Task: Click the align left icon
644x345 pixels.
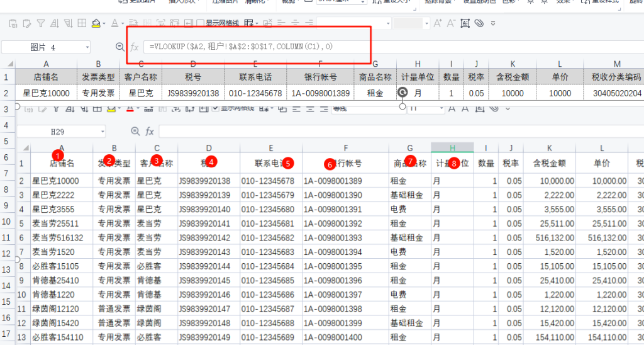Action: tap(281, 23)
